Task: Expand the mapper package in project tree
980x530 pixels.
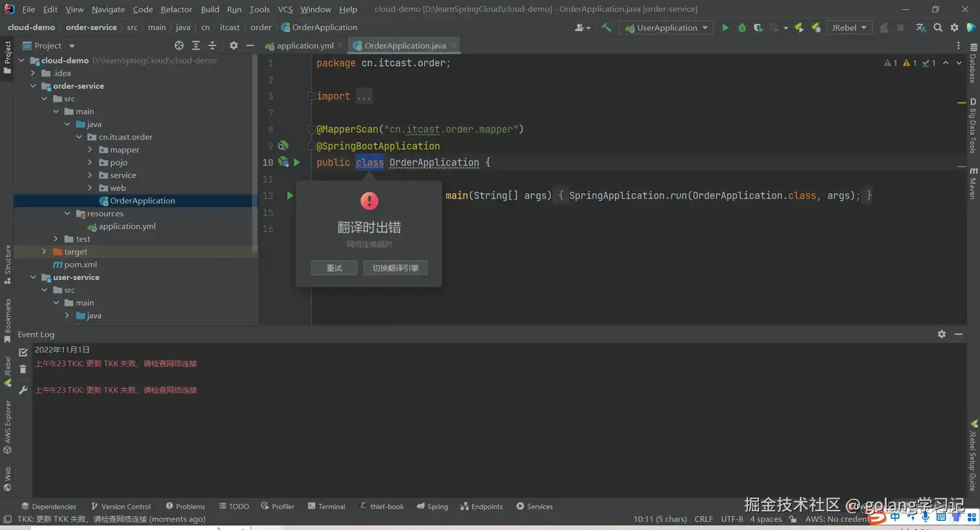Action: (x=90, y=150)
